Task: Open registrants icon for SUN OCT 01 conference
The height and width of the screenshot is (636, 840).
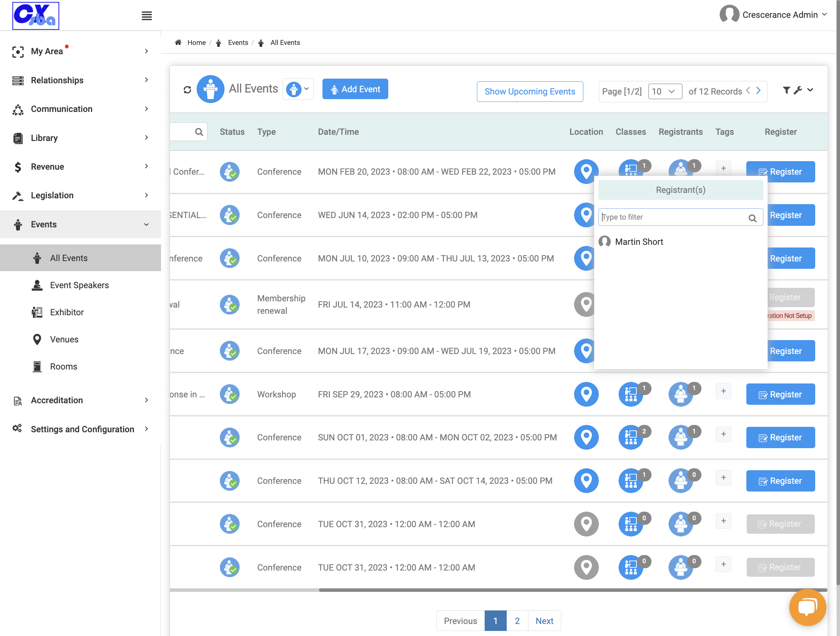Action: pyautogui.click(x=681, y=437)
